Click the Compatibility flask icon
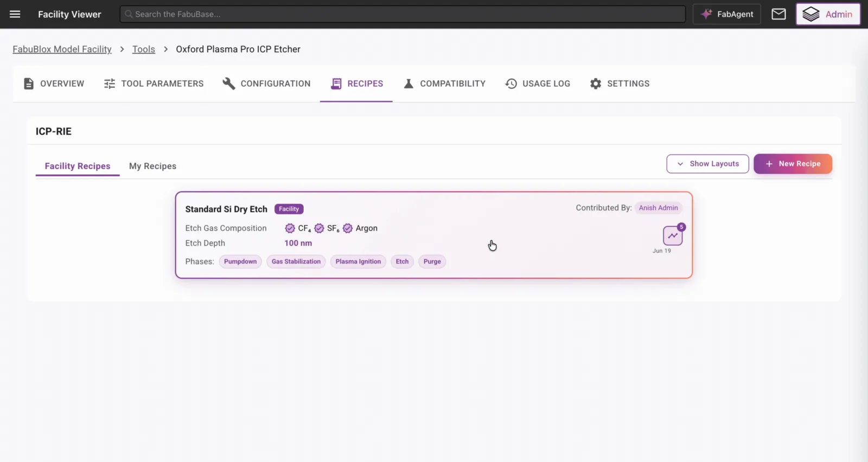868x462 pixels. 409,84
